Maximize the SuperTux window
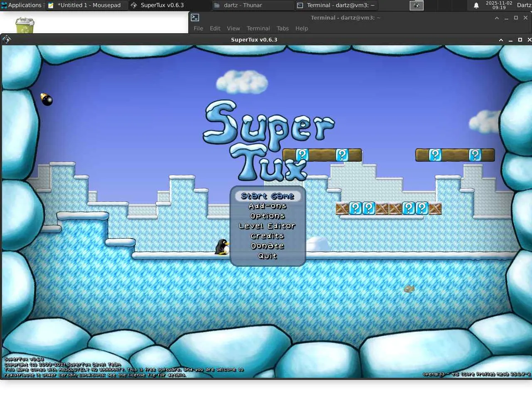The image size is (532, 399). tap(520, 40)
